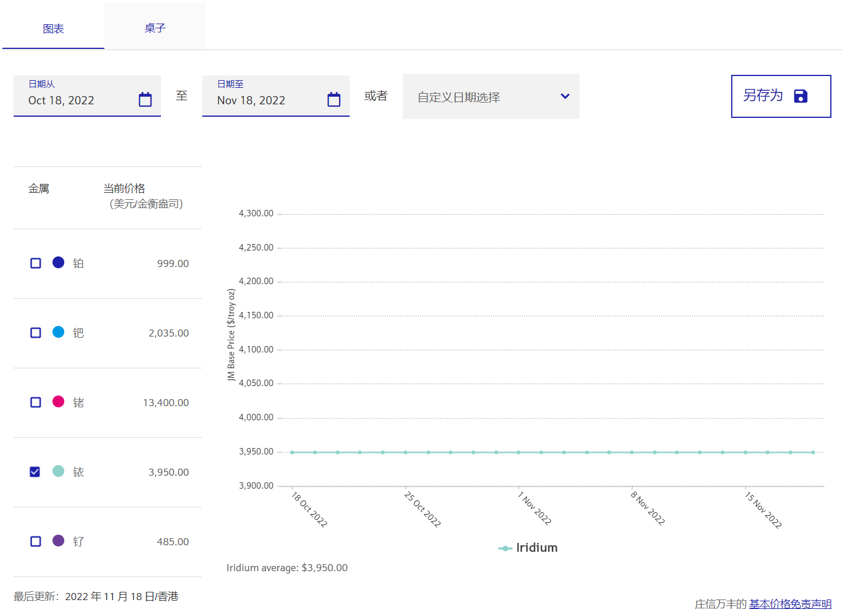Click the 8 Nov 2022 axis label

648,508
